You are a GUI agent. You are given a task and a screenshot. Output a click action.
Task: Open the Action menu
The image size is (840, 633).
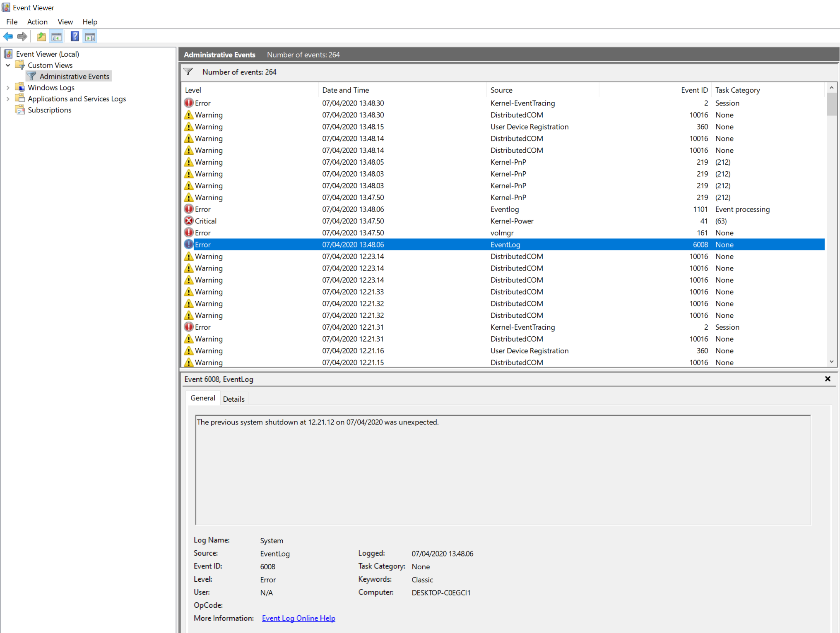click(37, 22)
